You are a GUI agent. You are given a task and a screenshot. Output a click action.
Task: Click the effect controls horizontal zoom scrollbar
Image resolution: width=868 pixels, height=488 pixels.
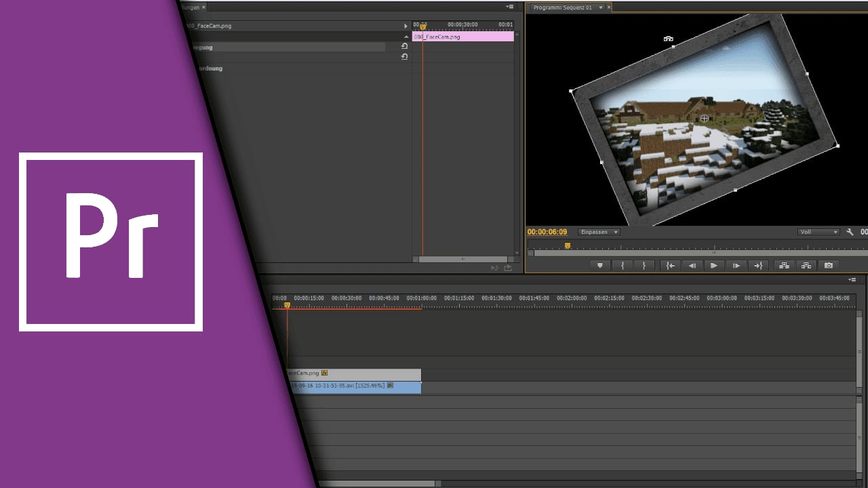coord(463,259)
